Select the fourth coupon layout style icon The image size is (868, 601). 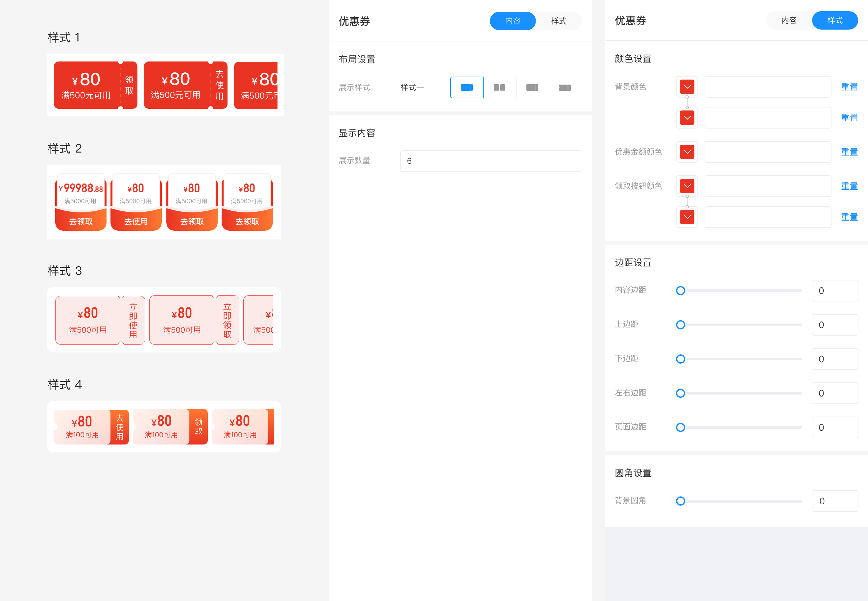click(x=565, y=87)
